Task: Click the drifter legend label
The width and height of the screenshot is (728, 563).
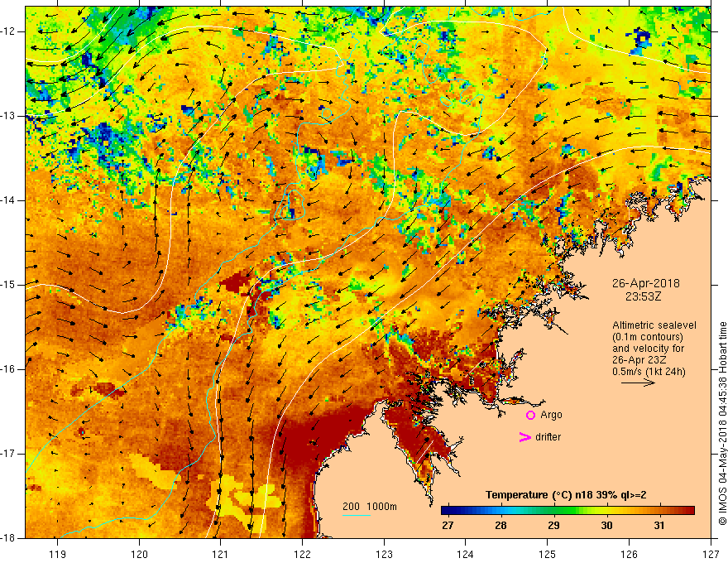Action: tap(548, 437)
